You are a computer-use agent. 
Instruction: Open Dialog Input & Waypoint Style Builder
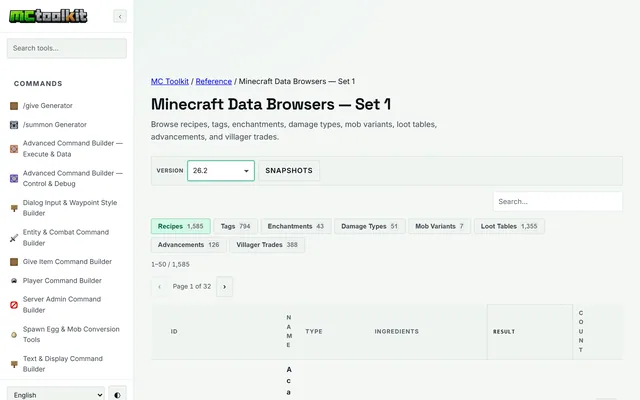click(x=70, y=208)
